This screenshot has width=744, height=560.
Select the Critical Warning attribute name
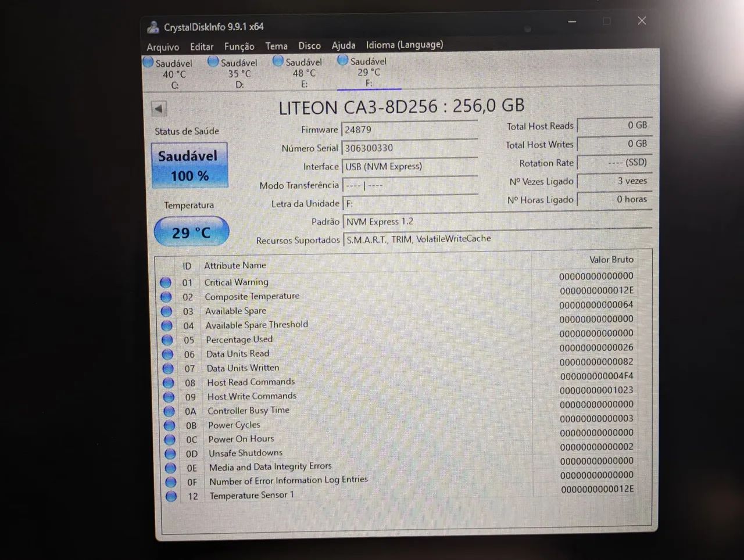coord(236,282)
